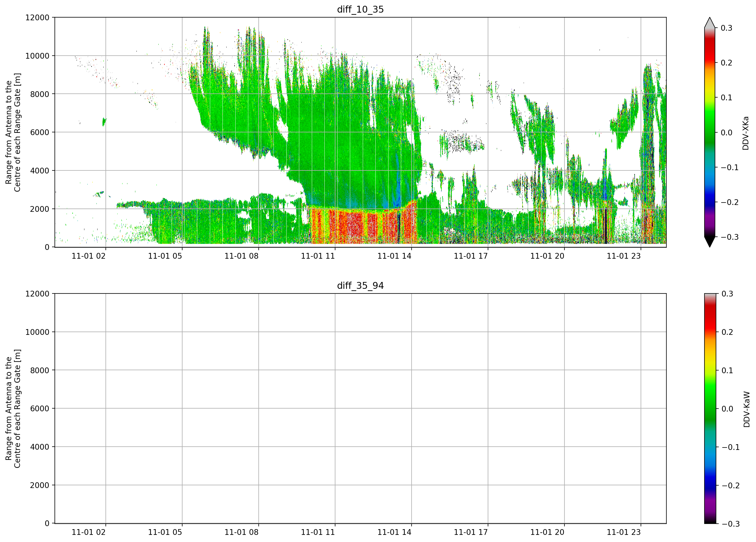Screen dimensions: 756x542
Task: Select "11-01 23" tick under diff_10_35 plot
Action: (624, 256)
